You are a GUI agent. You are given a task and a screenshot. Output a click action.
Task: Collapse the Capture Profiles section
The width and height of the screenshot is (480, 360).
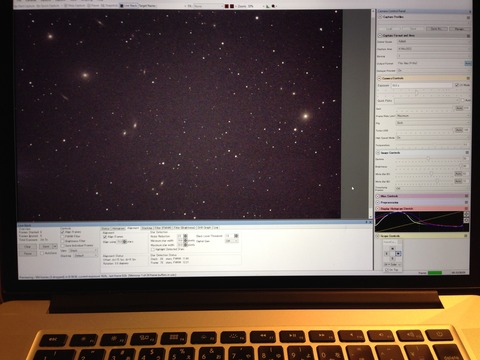[x=380, y=17]
